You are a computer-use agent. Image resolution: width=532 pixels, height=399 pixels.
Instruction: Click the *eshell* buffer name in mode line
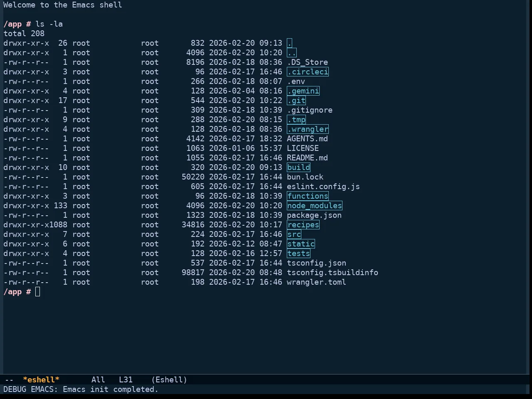[x=41, y=380]
